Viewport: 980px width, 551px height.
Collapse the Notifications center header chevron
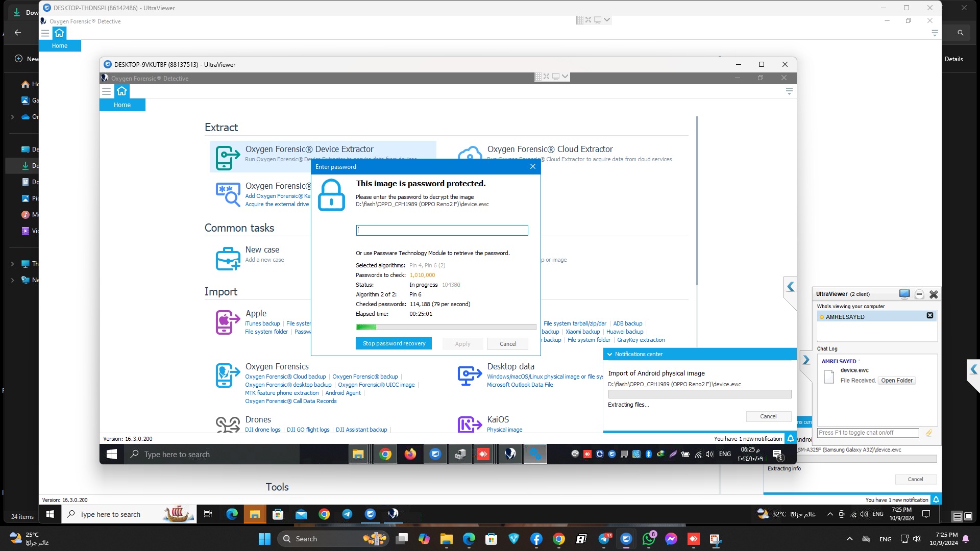click(x=609, y=354)
